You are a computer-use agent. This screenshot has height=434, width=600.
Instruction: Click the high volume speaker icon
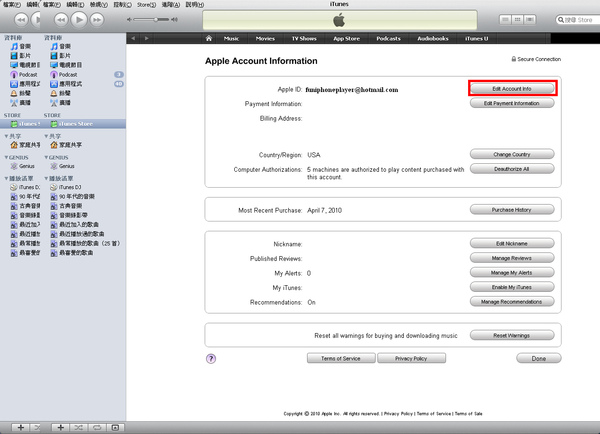174,20
